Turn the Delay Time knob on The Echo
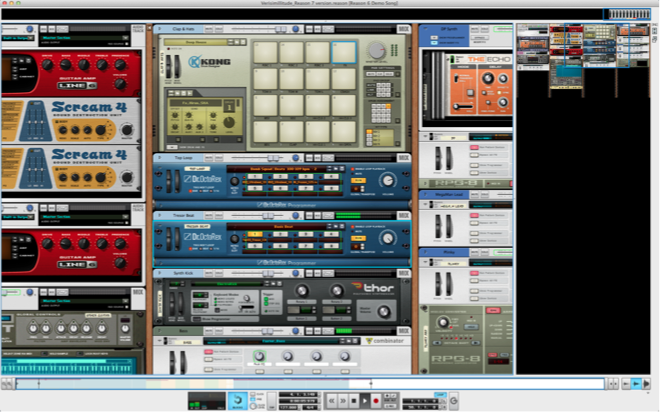661x413 pixels. [488, 78]
